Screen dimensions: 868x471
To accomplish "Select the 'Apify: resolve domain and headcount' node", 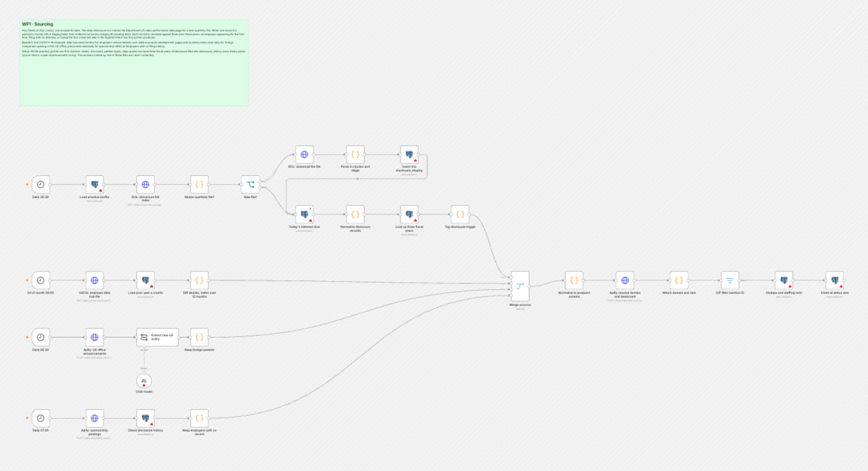I will tap(625, 280).
